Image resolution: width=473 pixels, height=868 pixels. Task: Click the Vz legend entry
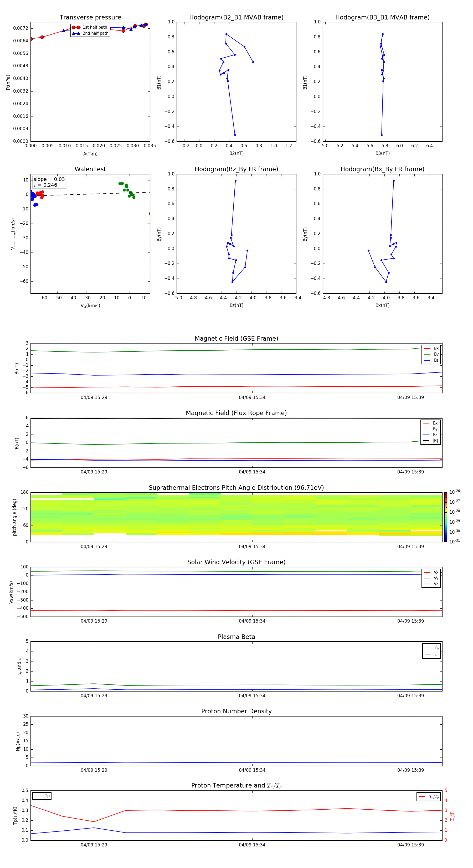click(431, 584)
